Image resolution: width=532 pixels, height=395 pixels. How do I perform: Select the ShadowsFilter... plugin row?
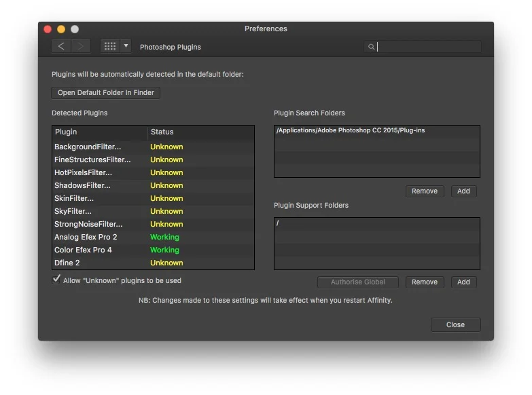click(153, 185)
